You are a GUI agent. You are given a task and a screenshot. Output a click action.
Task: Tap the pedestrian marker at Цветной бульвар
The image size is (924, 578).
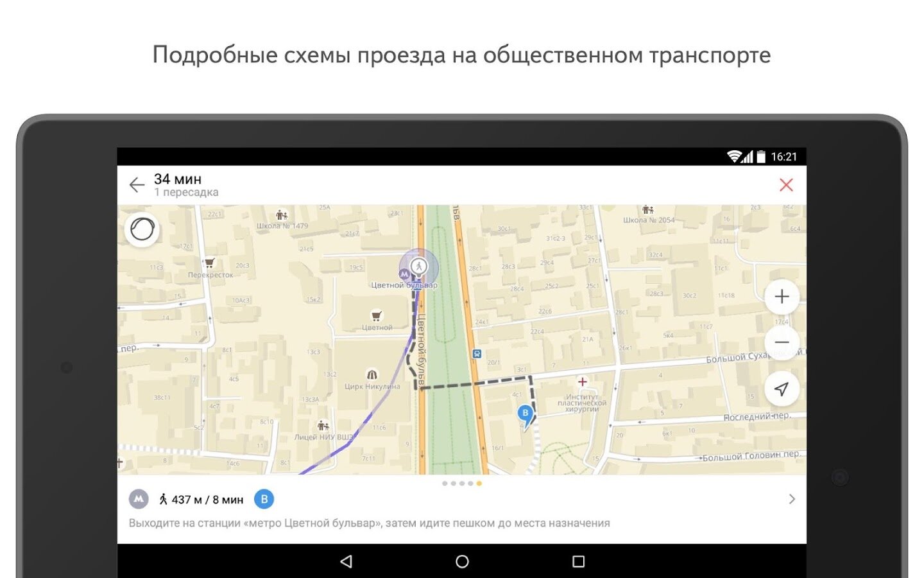click(x=418, y=266)
